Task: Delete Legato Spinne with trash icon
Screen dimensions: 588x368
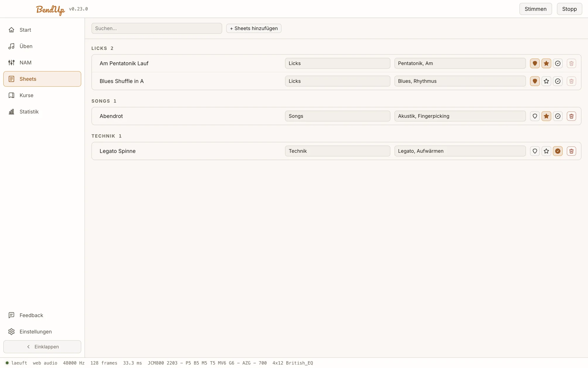Action: (x=571, y=151)
